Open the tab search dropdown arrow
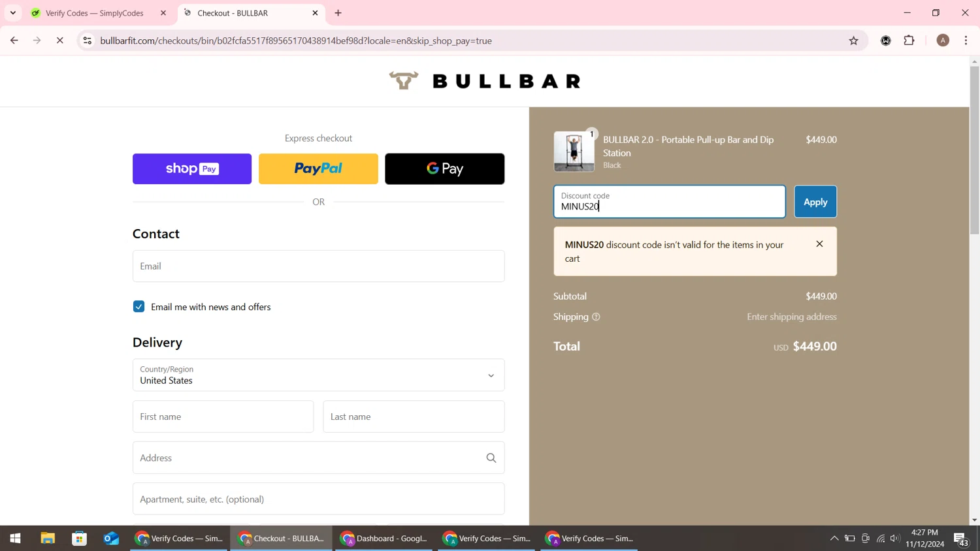The image size is (980, 551). click(13, 13)
